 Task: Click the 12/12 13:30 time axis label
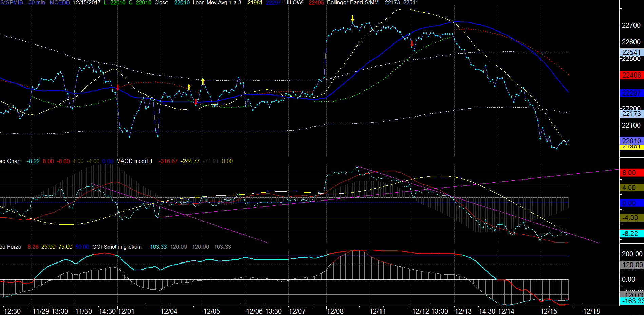point(430,311)
